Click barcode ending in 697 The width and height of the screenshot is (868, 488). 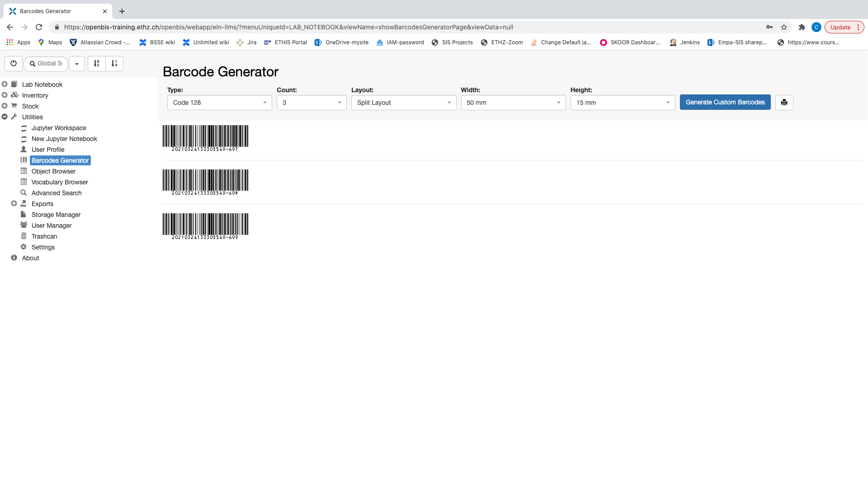click(205, 138)
